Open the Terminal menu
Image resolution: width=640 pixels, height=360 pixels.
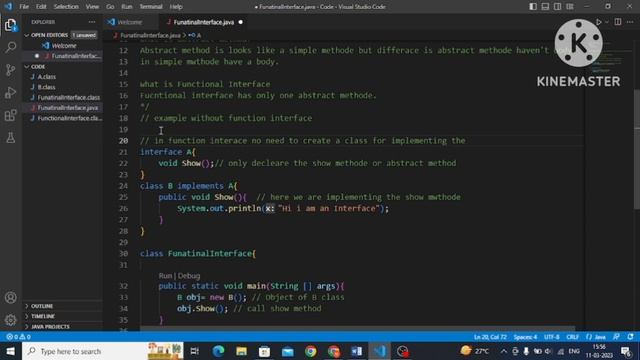coord(151,7)
